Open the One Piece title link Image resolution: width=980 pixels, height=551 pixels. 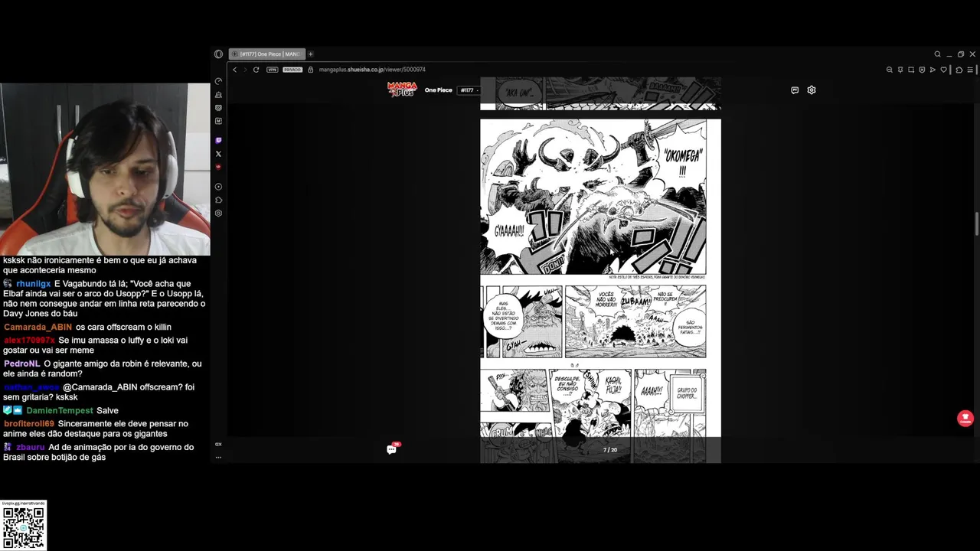pos(439,90)
